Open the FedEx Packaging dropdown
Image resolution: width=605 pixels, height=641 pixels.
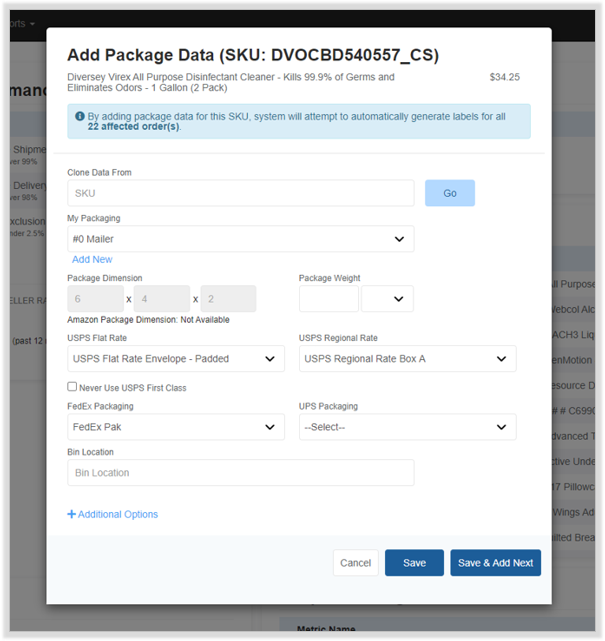point(176,427)
